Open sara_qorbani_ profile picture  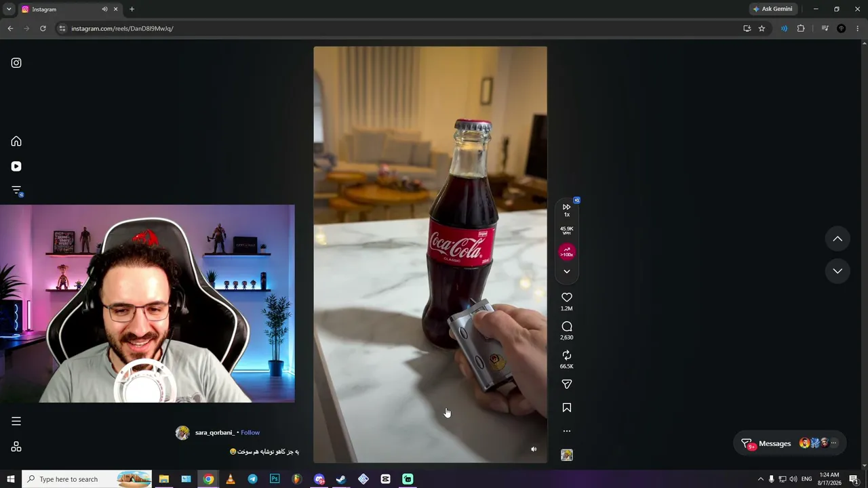pos(182,433)
